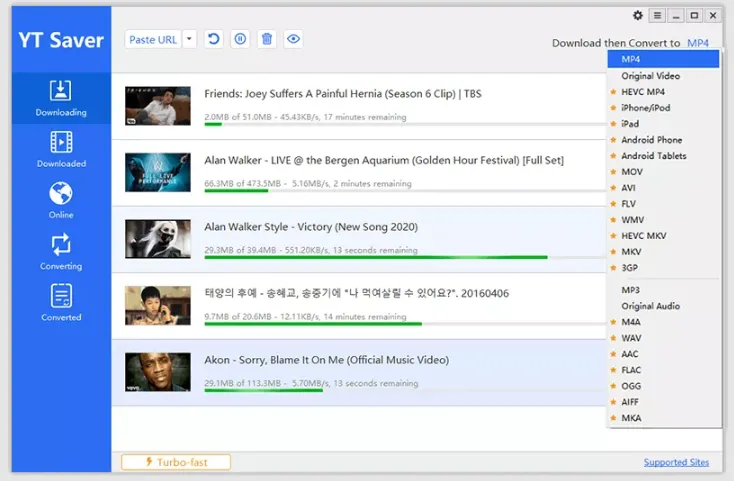This screenshot has width=734, height=481.
Task: Select Original Video format
Action: pos(663,76)
